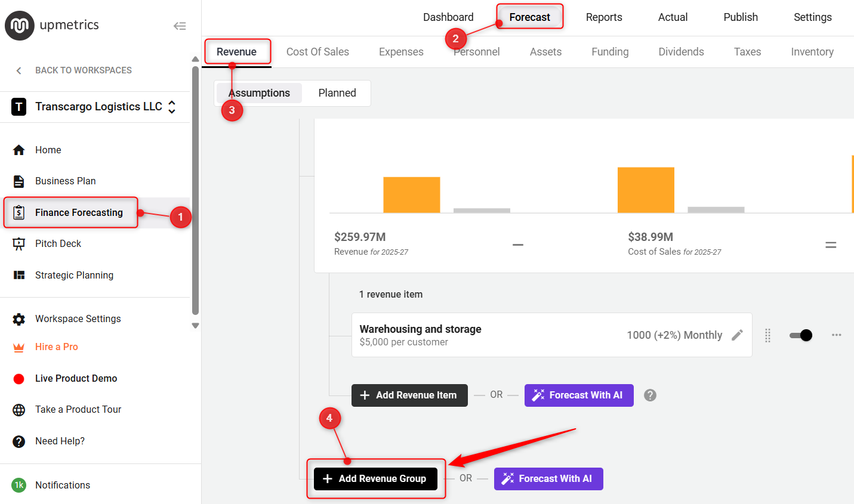
Task: Select the Revenue sub-tab
Action: click(x=237, y=52)
